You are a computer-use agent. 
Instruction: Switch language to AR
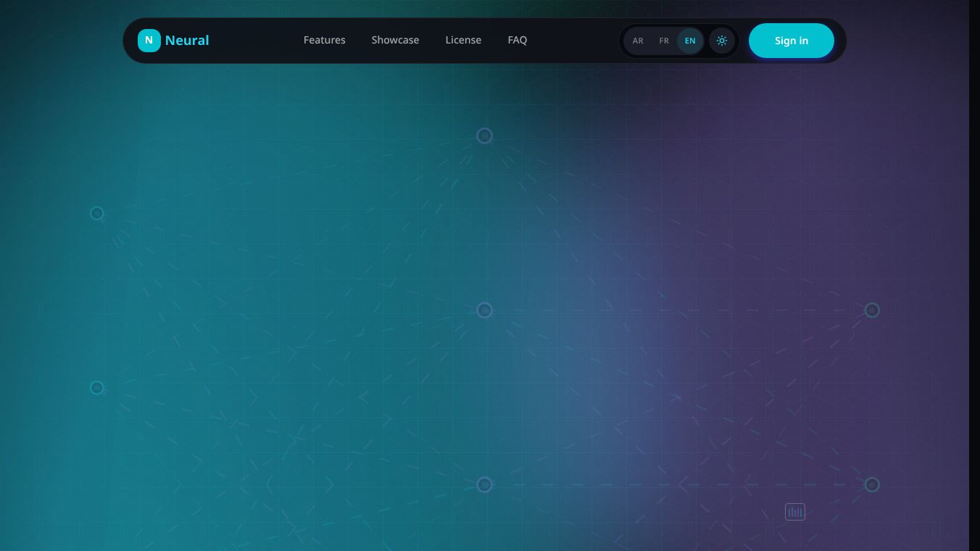[638, 41]
